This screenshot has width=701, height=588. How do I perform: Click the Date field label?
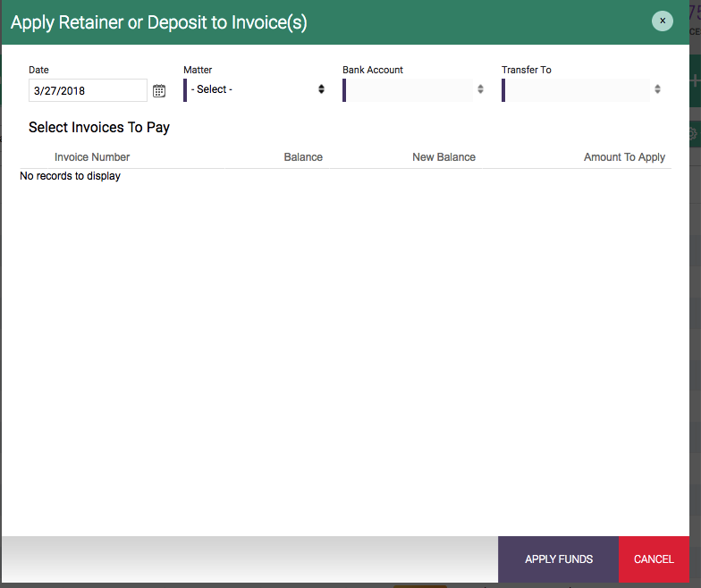point(38,70)
